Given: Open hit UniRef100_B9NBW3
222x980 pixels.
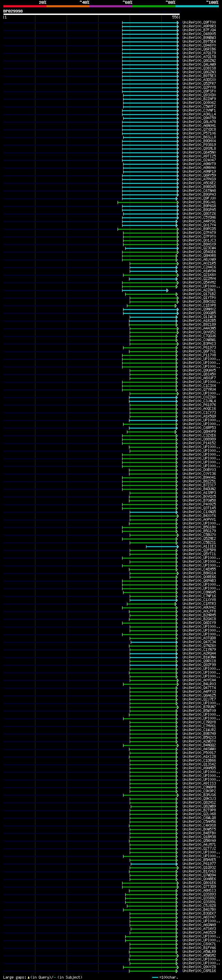Looking at the screenshot, I should [x=199, y=38].
